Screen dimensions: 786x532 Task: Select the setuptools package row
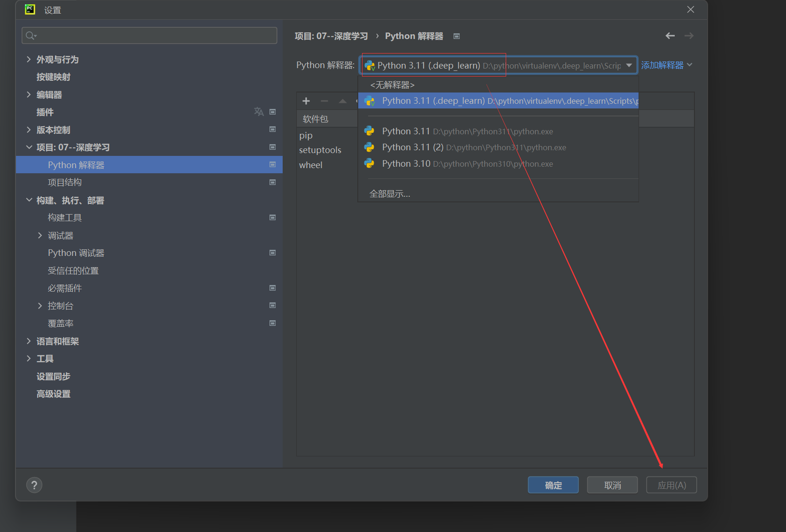[x=320, y=150]
